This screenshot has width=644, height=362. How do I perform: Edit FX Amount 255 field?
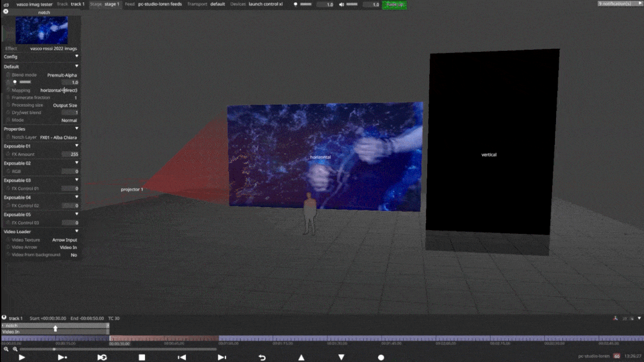70,154
